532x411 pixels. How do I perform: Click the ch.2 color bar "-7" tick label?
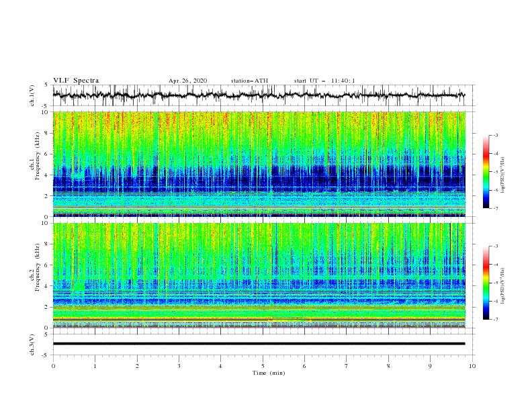tap(495, 319)
